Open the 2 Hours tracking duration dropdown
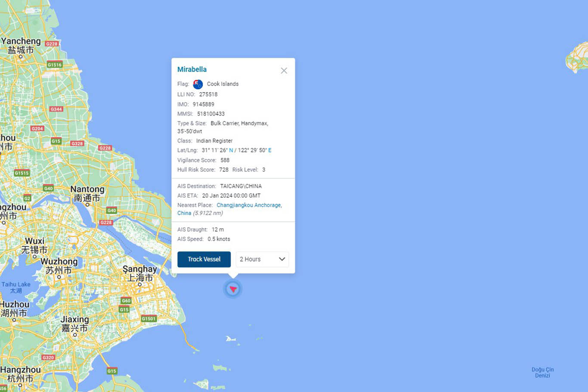588x392 pixels. click(x=262, y=259)
